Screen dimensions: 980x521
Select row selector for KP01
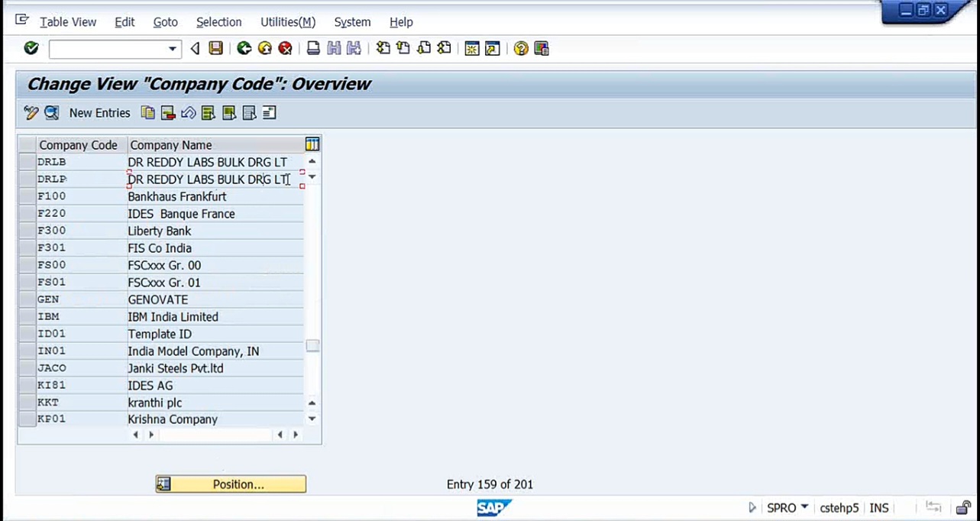tap(27, 419)
